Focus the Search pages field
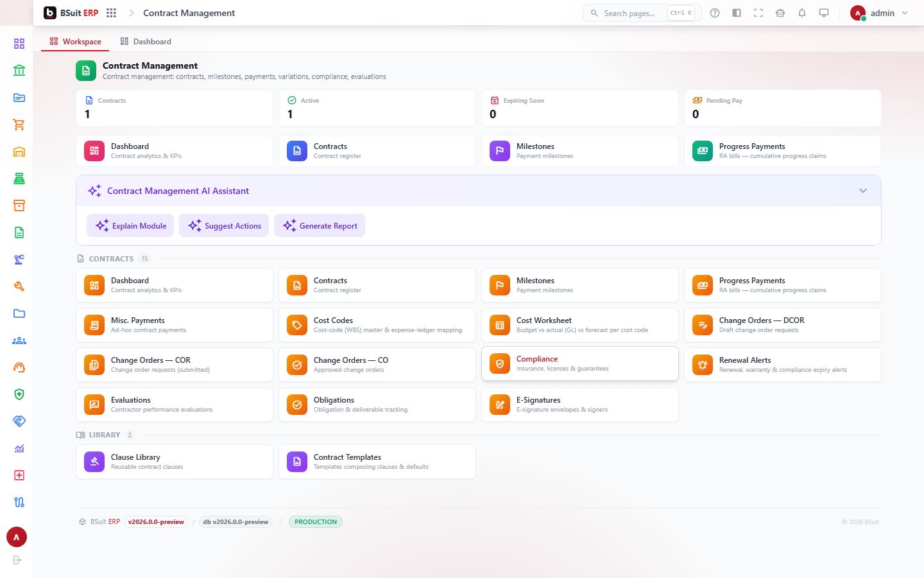924x578 pixels. click(642, 13)
